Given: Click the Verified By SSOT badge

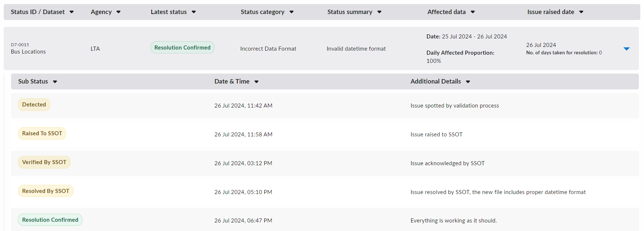Looking at the screenshot, I should pyautogui.click(x=44, y=162).
